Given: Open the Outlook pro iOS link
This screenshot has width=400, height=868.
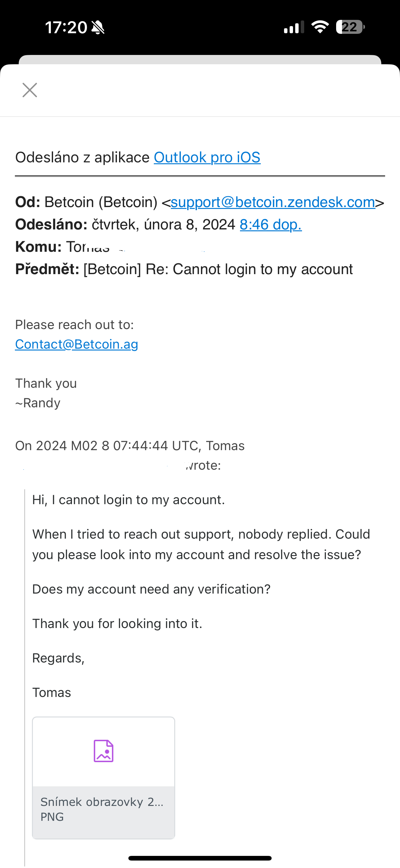Looking at the screenshot, I should (207, 157).
